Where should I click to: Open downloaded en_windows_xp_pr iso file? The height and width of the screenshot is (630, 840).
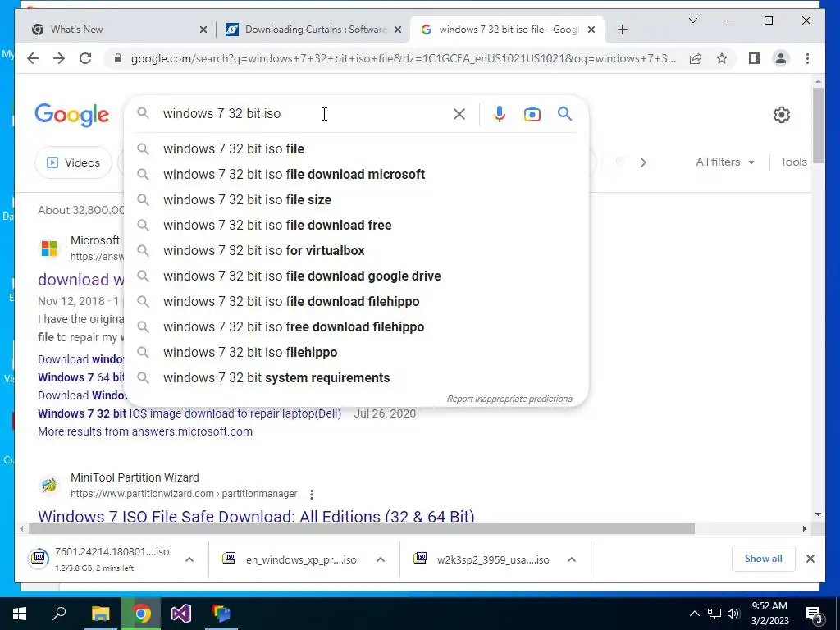290,559
